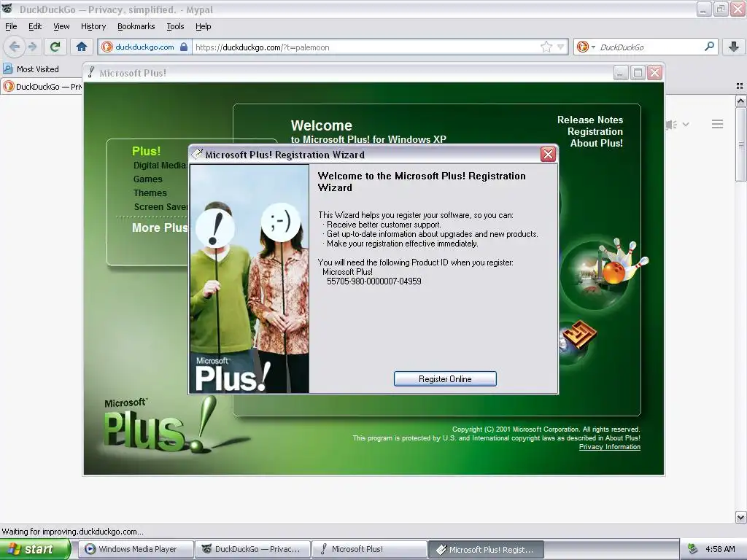Select the DuckDuckGo browser tab
The image size is (747, 560).
[42, 87]
